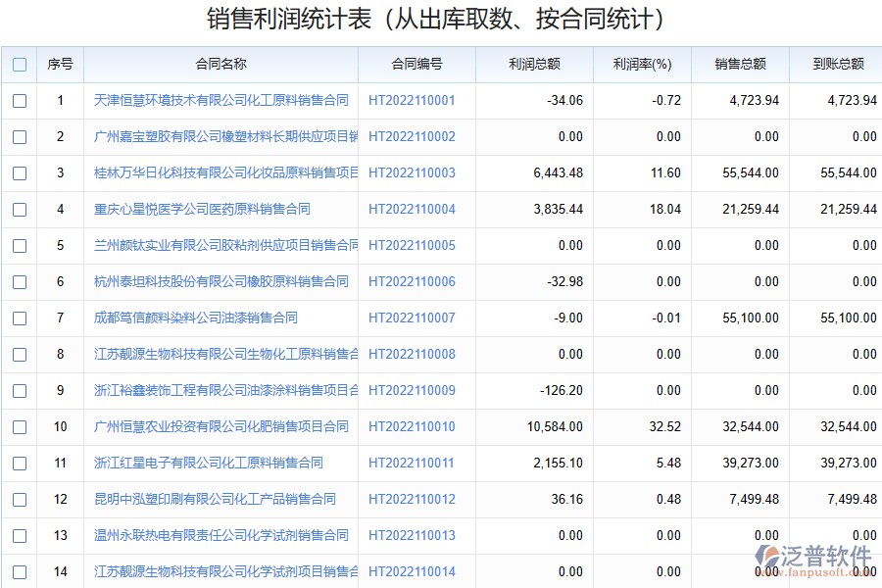Open contract number HT2022110004
882x588 pixels.
[x=412, y=209]
